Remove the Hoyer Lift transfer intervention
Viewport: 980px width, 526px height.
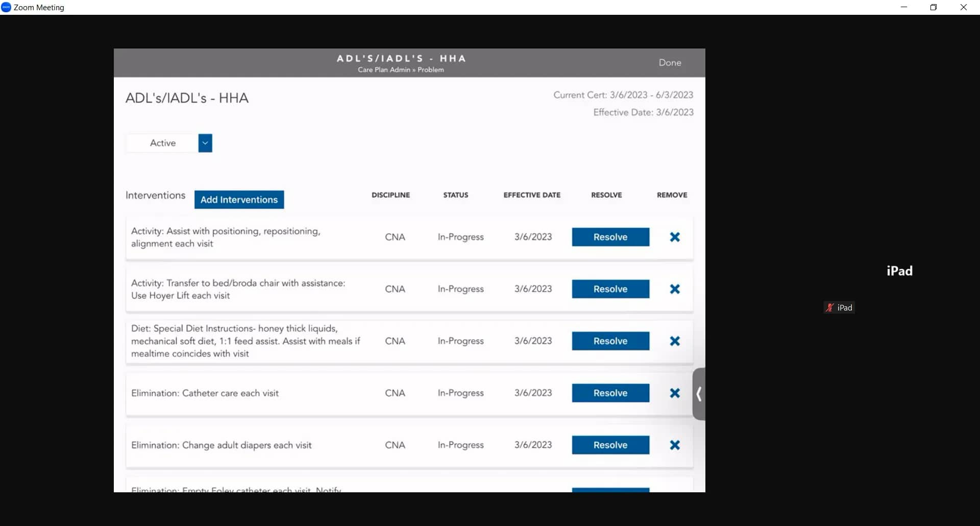pos(674,289)
